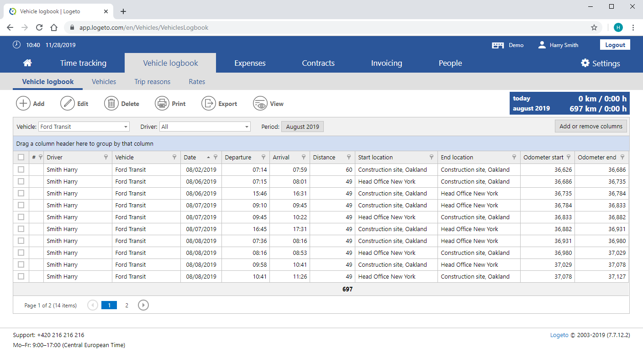Switch to Trip reasons subtab
The width and height of the screenshot is (643, 364).
pyautogui.click(x=152, y=82)
